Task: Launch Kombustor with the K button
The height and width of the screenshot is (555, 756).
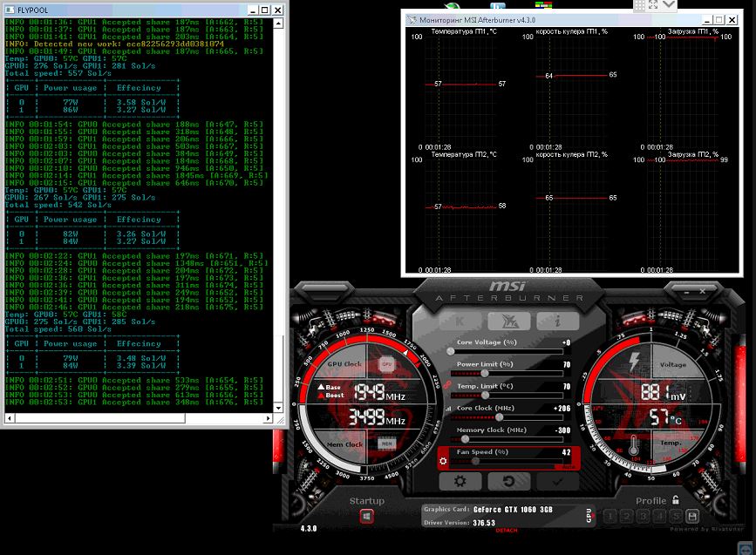Action: [x=460, y=321]
